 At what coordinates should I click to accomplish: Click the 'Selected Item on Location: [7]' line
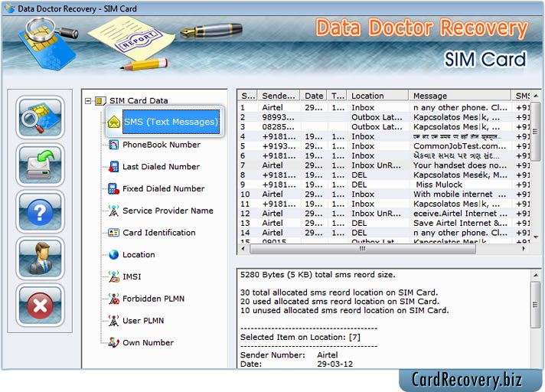[x=300, y=337]
